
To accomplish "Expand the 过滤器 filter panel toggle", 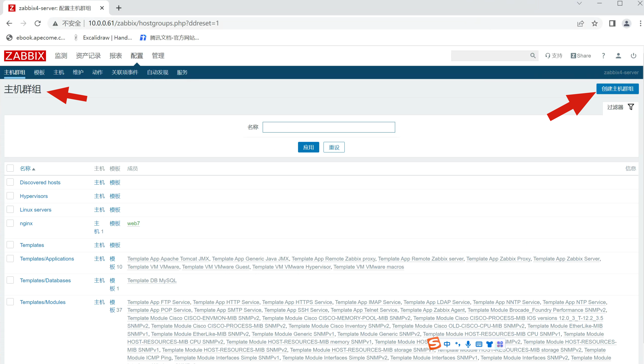I will (x=615, y=107).
